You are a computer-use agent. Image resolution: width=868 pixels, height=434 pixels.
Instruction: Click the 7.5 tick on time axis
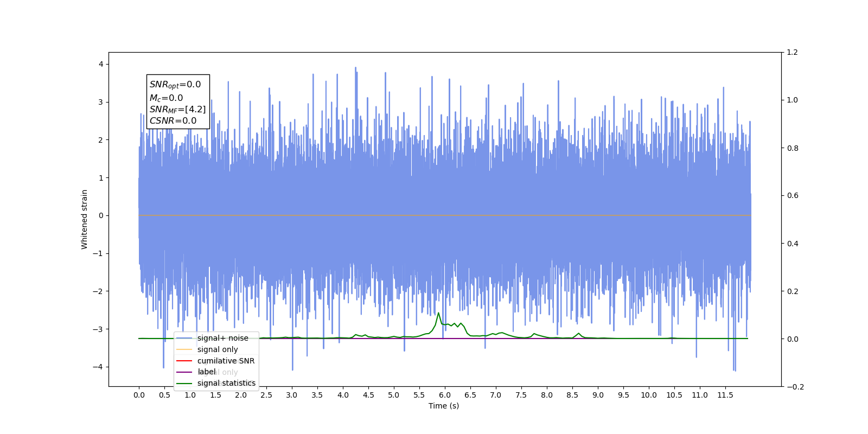521,395
